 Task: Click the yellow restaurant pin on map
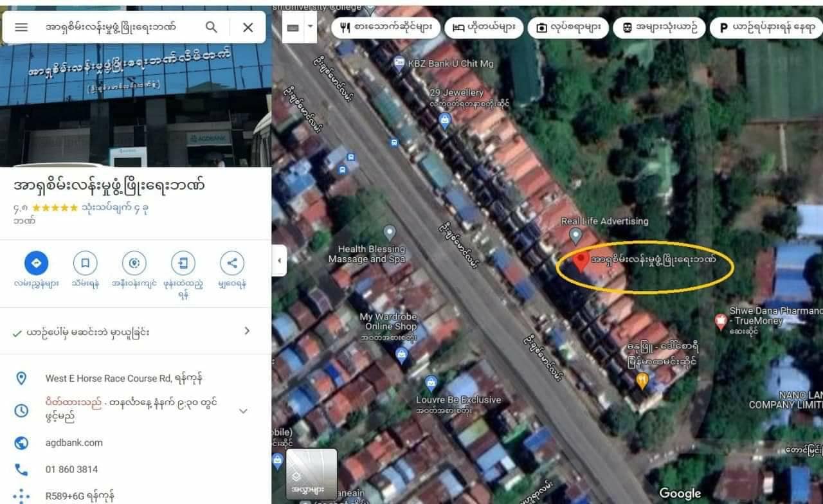pyautogui.click(x=641, y=381)
